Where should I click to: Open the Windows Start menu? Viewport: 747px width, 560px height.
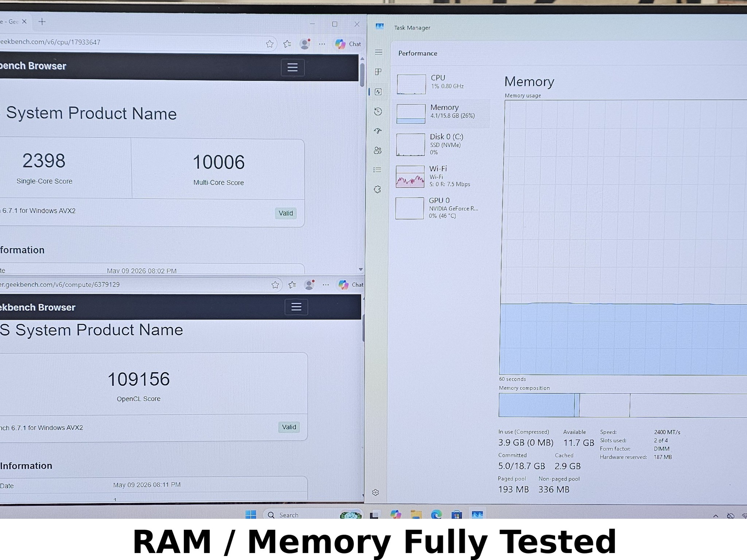(x=251, y=514)
